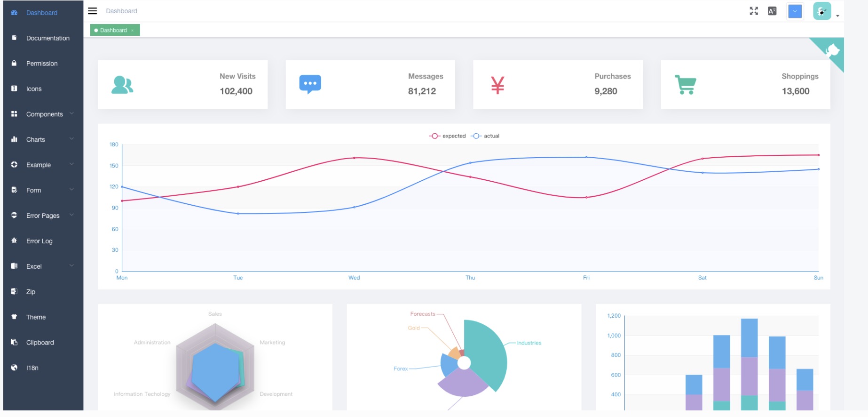This screenshot has width=868, height=417.
Task: Open the Error Log menu item
Action: [43, 241]
